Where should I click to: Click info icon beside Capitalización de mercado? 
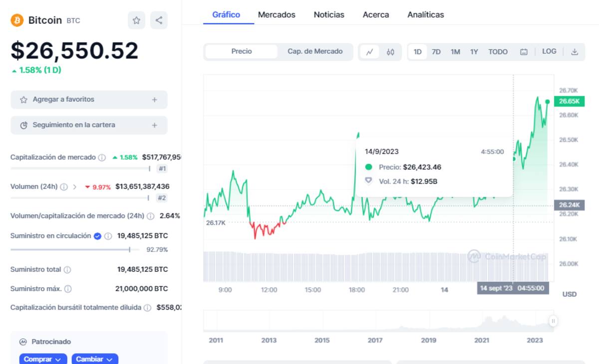click(102, 158)
